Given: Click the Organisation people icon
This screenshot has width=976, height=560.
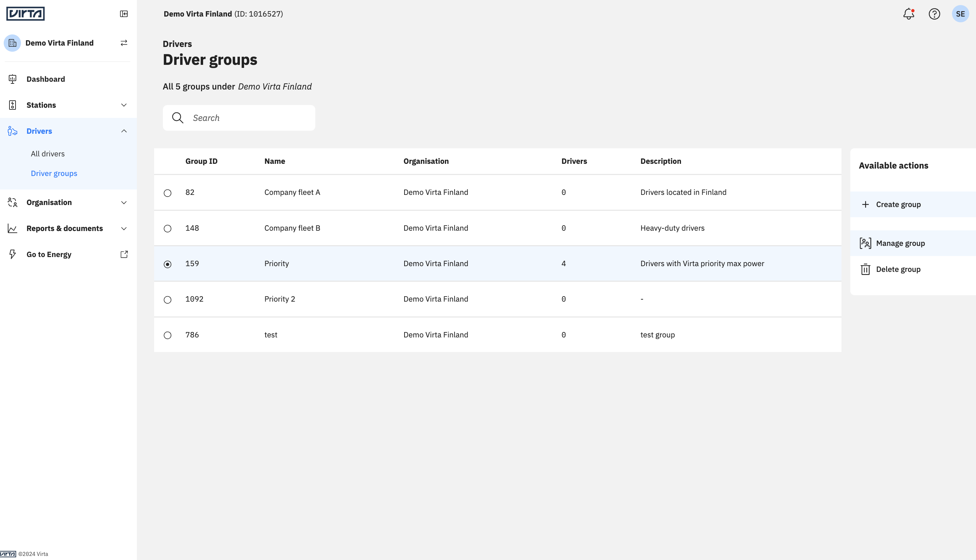Looking at the screenshot, I should pos(12,202).
